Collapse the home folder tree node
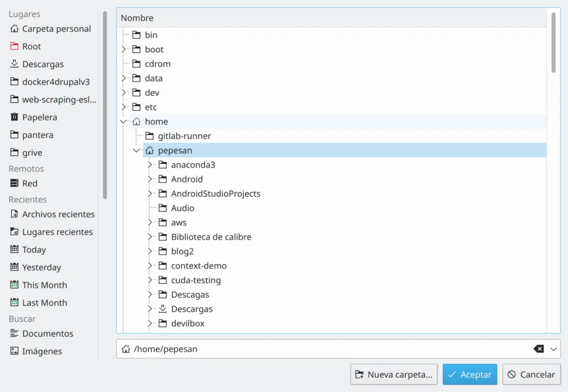Screen dimensions: 568x392 [x=123, y=121]
